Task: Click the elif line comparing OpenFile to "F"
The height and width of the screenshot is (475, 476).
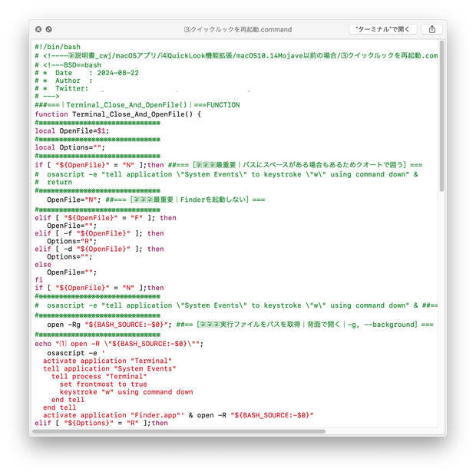Action: 105,218
